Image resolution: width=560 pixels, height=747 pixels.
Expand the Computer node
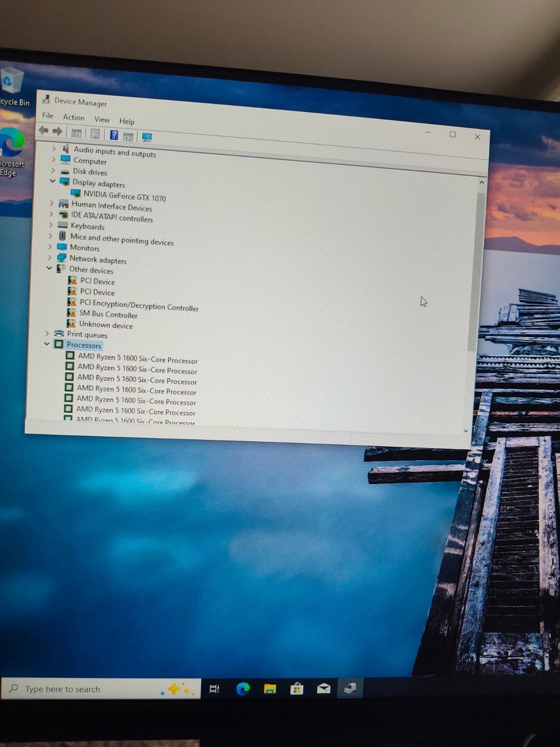point(53,159)
